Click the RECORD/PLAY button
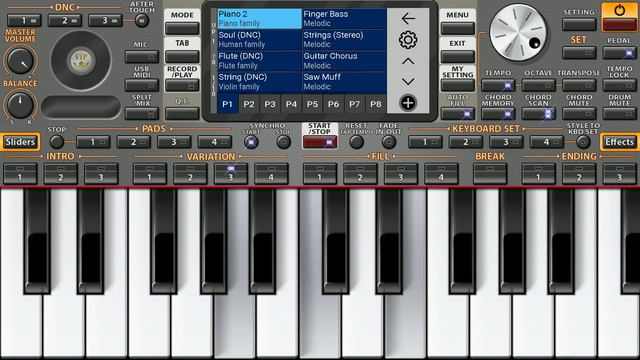The width and height of the screenshot is (640, 360). tap(182, 85)
